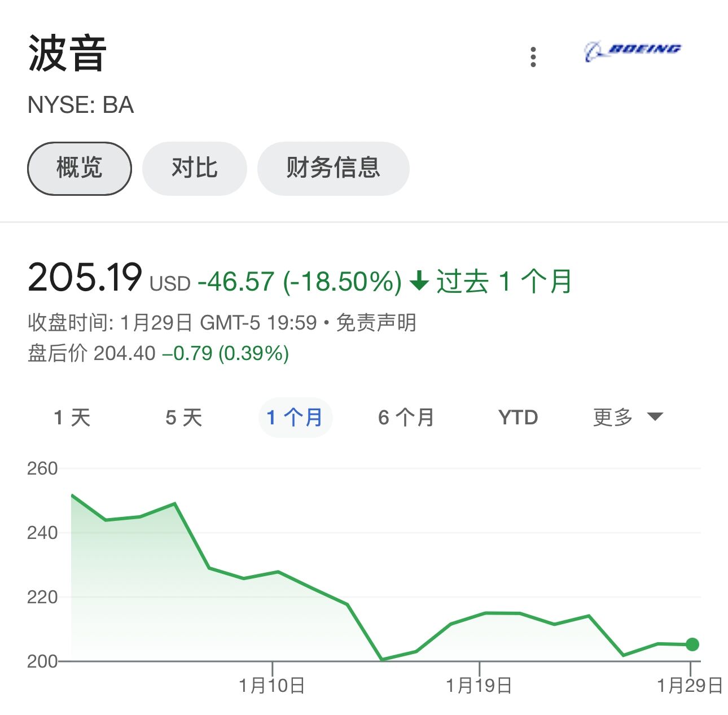Expand the 更多 time range dropdown
Viewport: 728px width, 715px height.
(x=613, y=418)
